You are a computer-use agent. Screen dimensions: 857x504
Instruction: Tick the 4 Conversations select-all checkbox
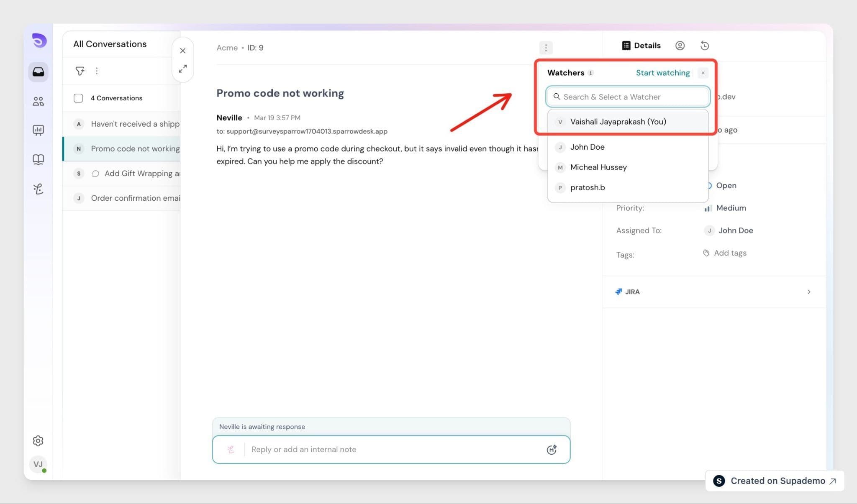(x=78, y=98)
